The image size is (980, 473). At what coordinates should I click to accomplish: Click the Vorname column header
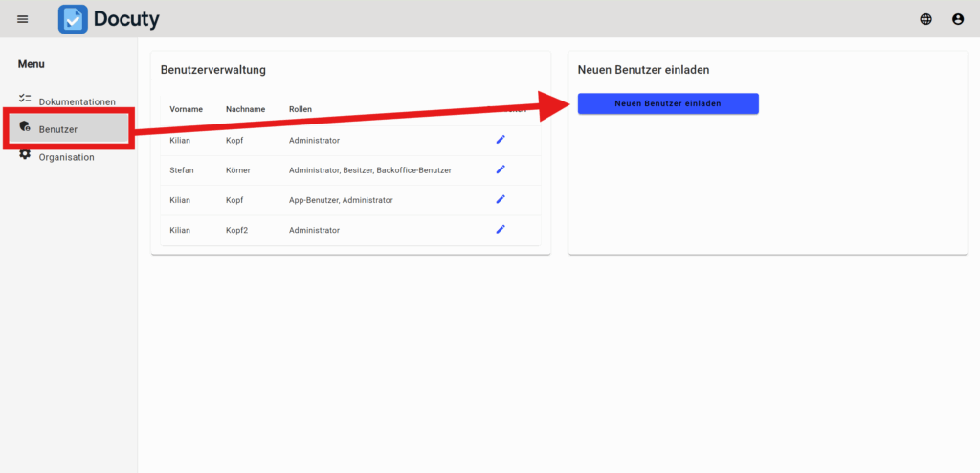tap(186, 109)
